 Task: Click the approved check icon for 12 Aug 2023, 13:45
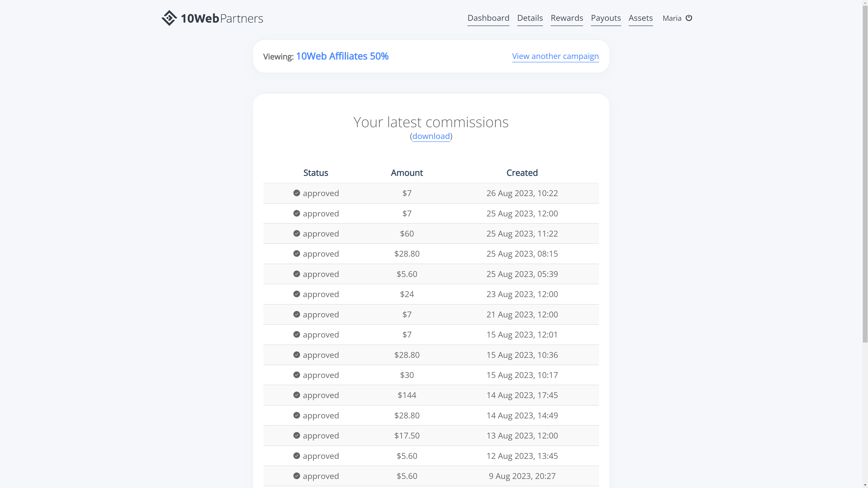297,456
